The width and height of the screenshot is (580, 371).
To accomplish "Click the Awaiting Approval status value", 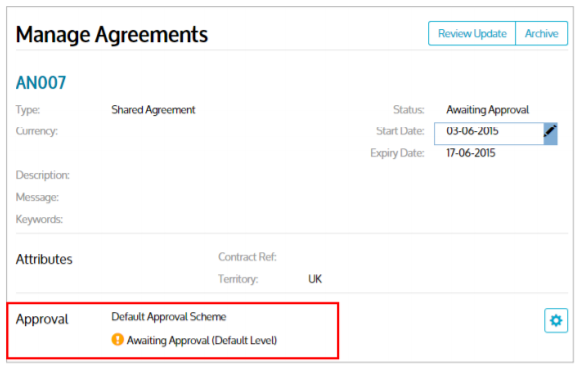I will tap(488, 110).
